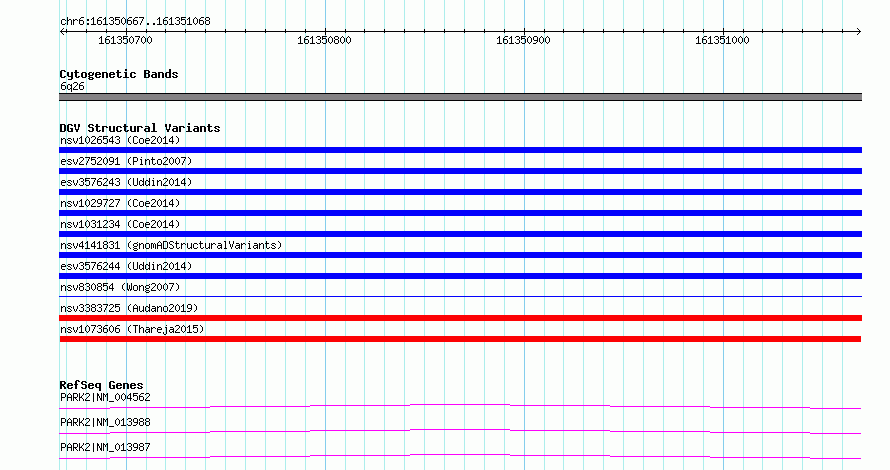Screen dimensions: 890x470
Task: Click ruler position 161350800
Action: [x=324, y=40]
